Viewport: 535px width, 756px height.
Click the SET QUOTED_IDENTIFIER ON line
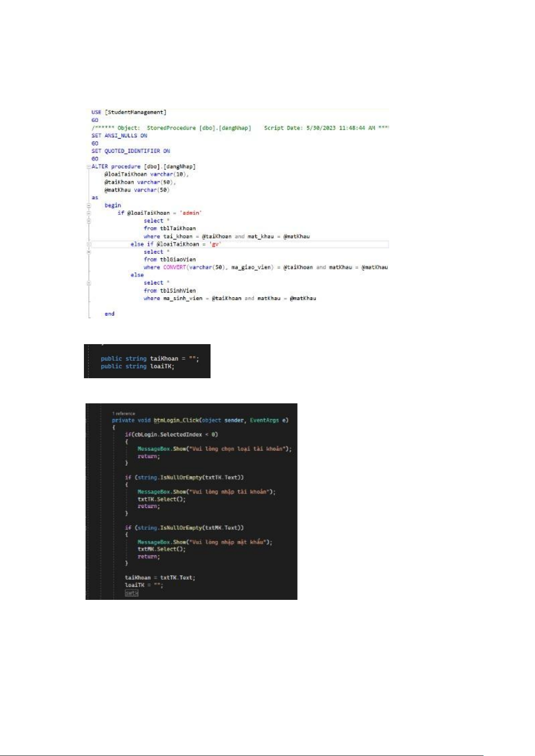131,151
